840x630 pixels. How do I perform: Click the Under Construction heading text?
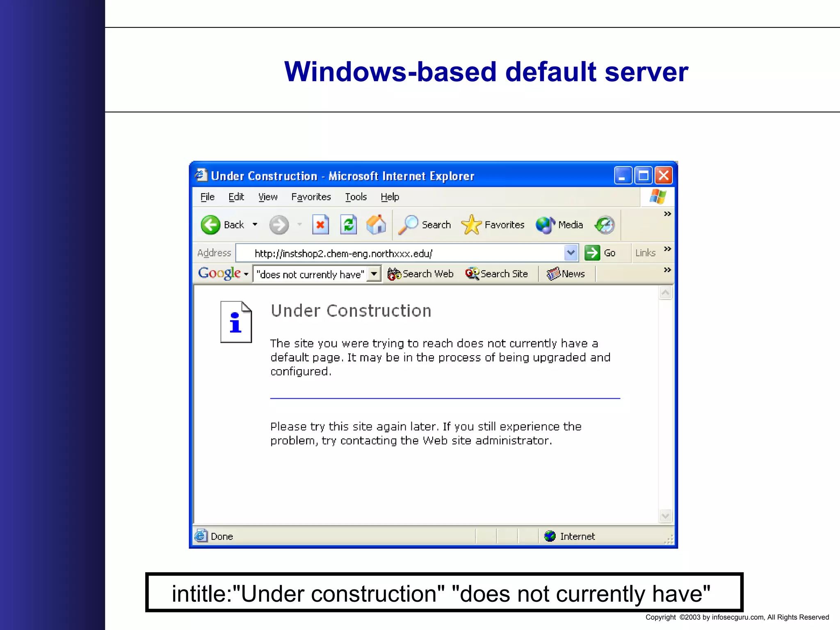[x=351, y=311]
